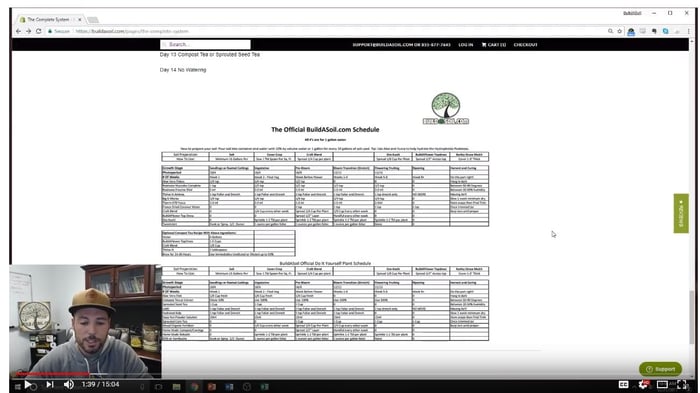Open YouTube player settings gear
Viewport: 700px width, 393px height.
pyautogui.click(x=643, y=384)
